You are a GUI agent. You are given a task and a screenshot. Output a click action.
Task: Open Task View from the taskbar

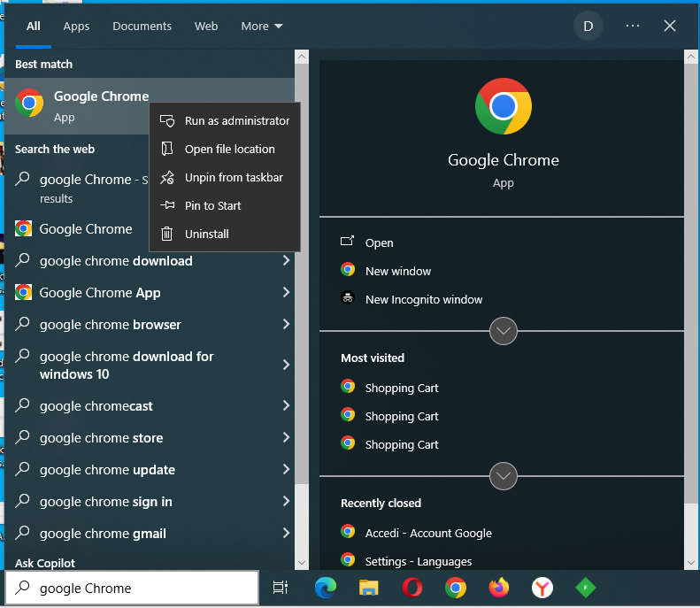(x=281, y=588)
